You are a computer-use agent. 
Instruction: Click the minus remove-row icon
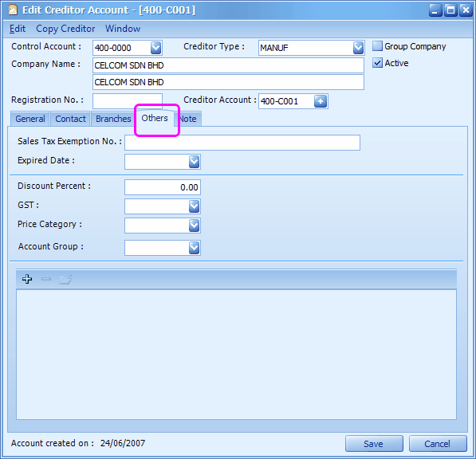click(x=46, y=279)
